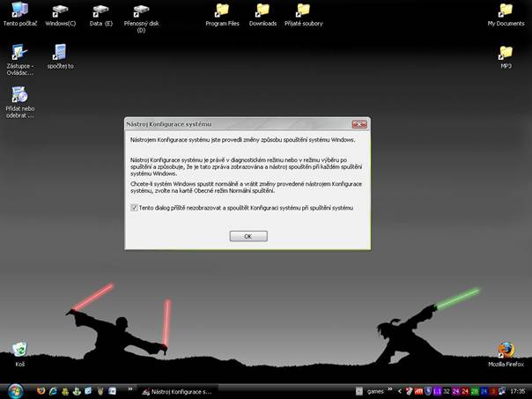Screen dimensions: 532x399
Task: Open the games toolbar on the taskbar
Action: click(375, 392)
